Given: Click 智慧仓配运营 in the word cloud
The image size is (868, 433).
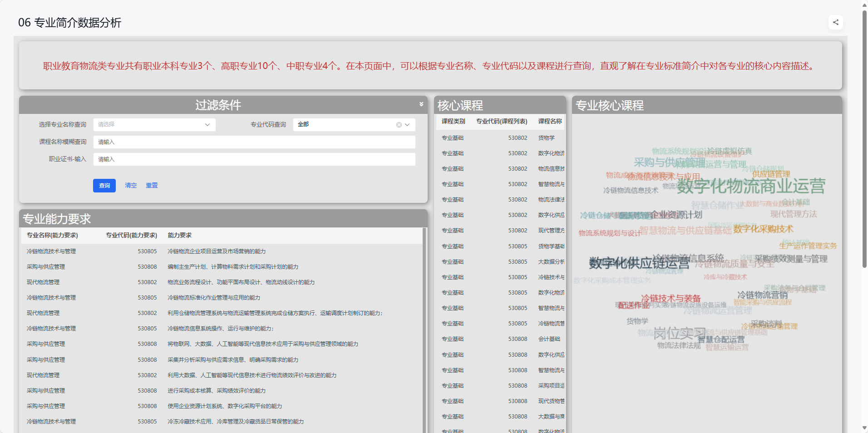Looking at the screenshot, I should (721, 340).
